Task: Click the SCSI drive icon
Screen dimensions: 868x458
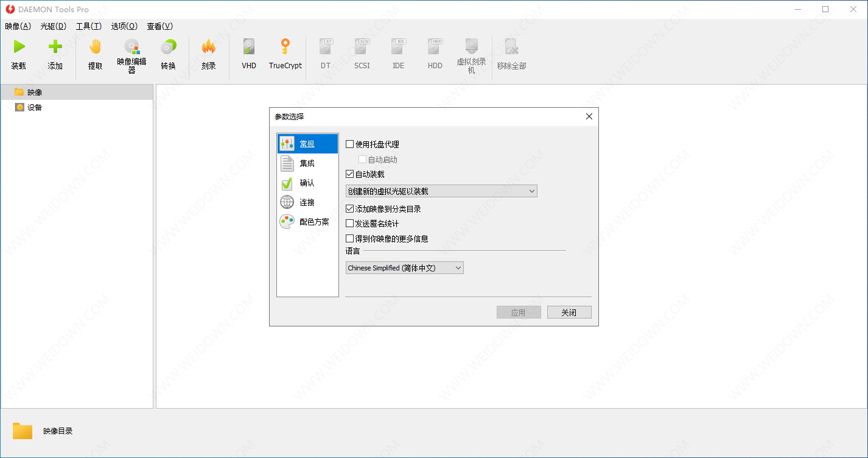Action: [362, 47]
